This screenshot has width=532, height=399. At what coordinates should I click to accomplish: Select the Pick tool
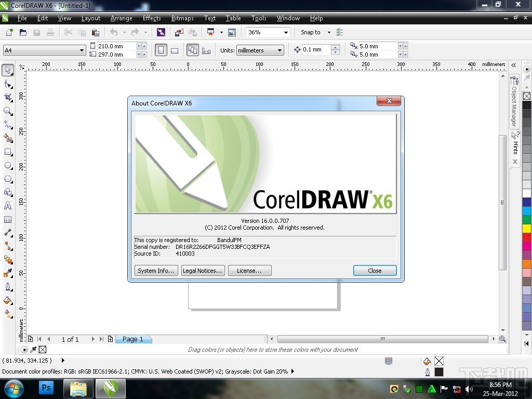(x=7, y=70)
